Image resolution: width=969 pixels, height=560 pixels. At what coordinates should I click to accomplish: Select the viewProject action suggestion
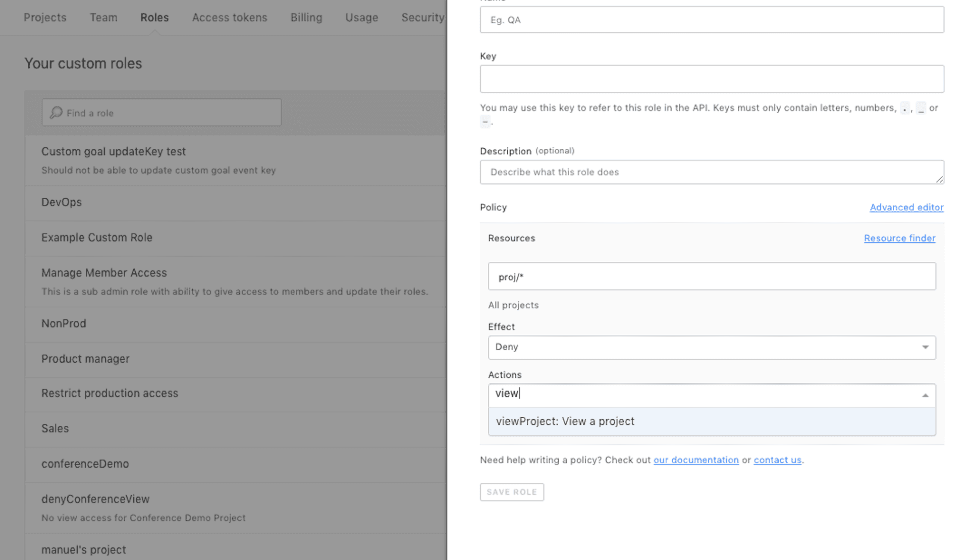(x=565, y=421)
